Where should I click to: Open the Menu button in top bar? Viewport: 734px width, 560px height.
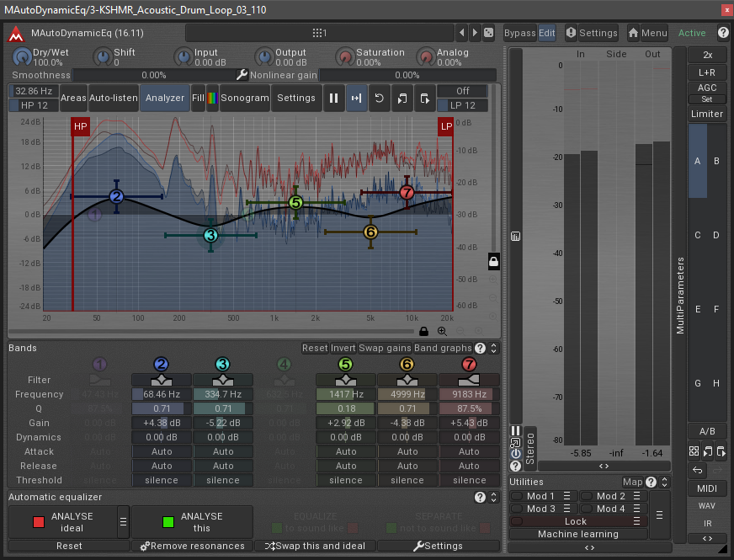tap(654, 33)
